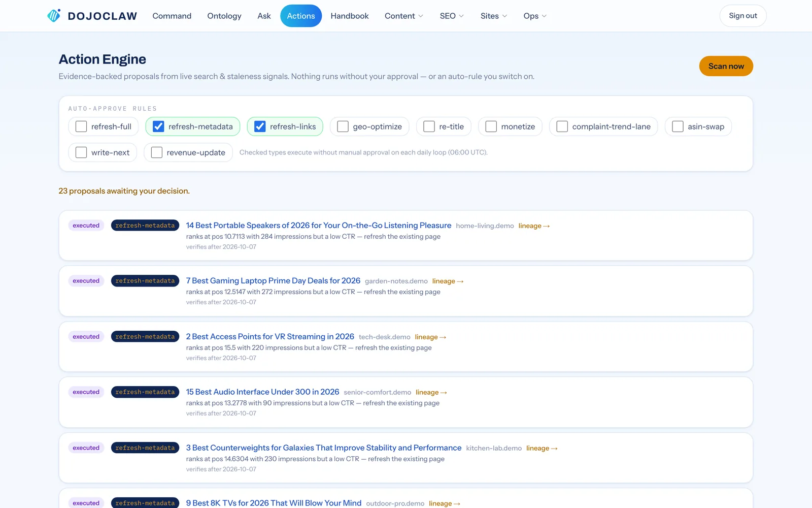Viewport: 812px width, 508px height.
Task: View lineage for the outdoor-pro.demo proposal
Action: (x=445, y=503)
